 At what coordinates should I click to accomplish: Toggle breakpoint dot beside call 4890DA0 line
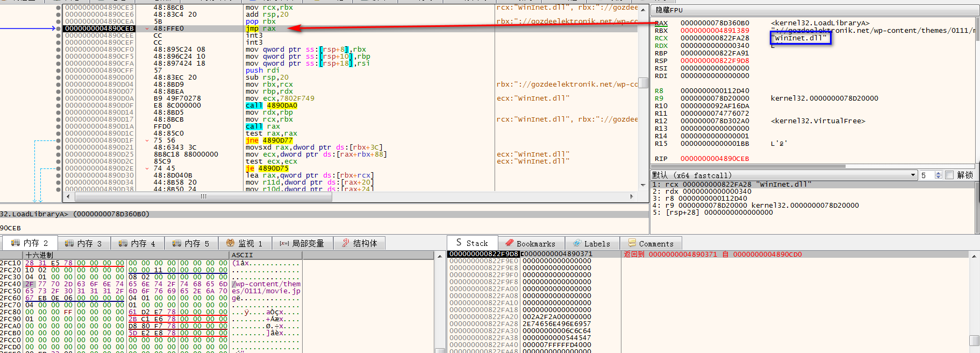click(58, 105)
